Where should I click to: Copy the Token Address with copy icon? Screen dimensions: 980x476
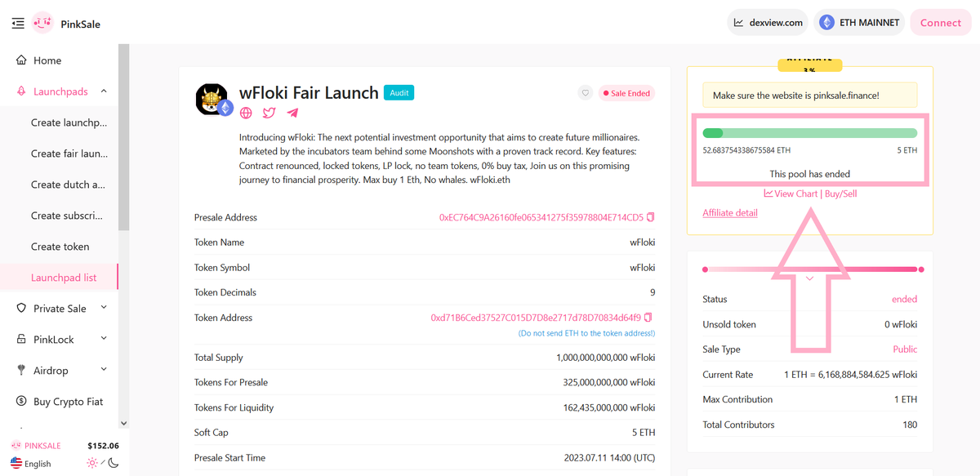click(x=648, y=318)
